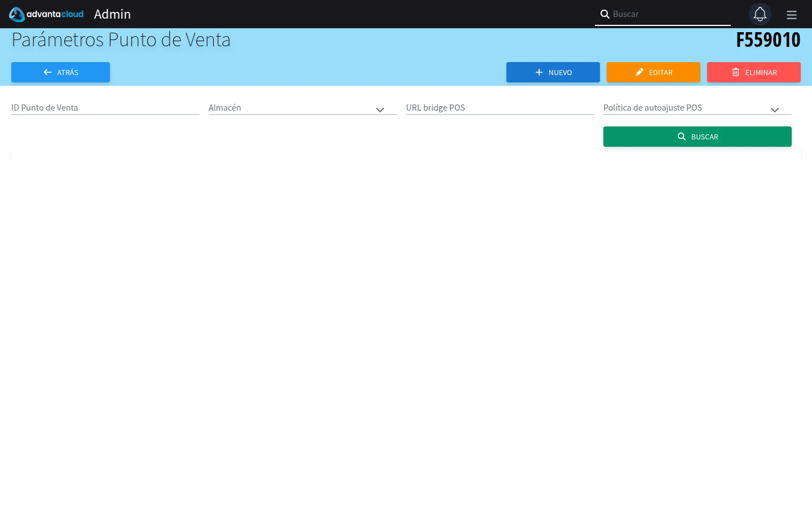Click the EDITAR button
The height and width of the screenshot is (508, 812).
(x=653, y=72)
